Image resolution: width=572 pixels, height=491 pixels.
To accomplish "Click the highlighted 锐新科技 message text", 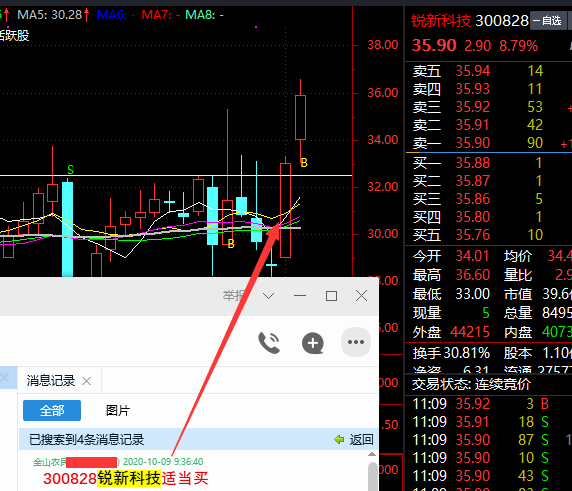I will pos(129,478).
